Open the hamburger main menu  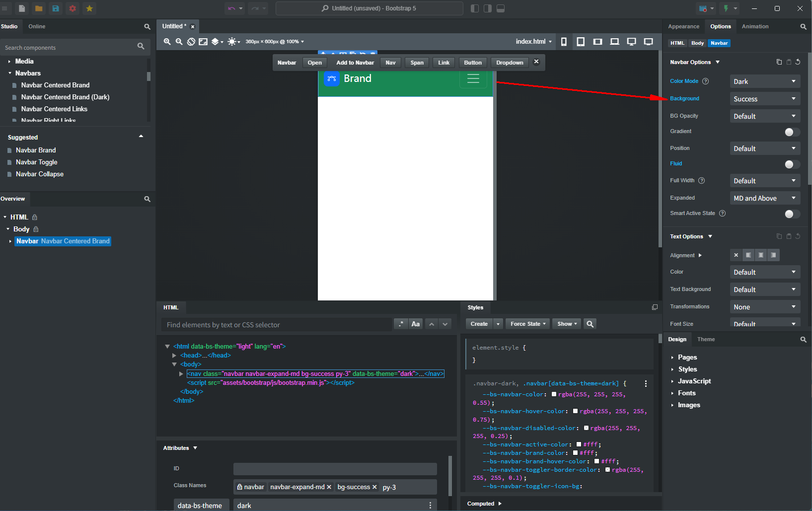[x=5, y=8]
